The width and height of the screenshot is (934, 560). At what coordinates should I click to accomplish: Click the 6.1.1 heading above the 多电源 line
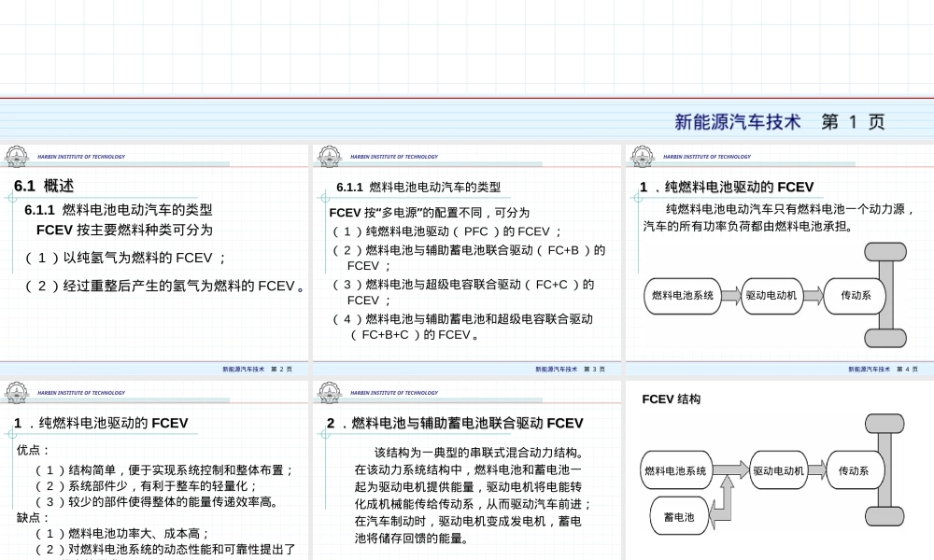(x=418, y=188)
